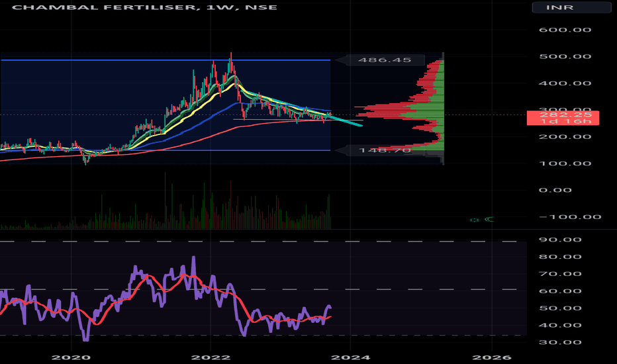The image size is (617, 364).
Task: Open the INR currency selector
Action: (571, 7)
